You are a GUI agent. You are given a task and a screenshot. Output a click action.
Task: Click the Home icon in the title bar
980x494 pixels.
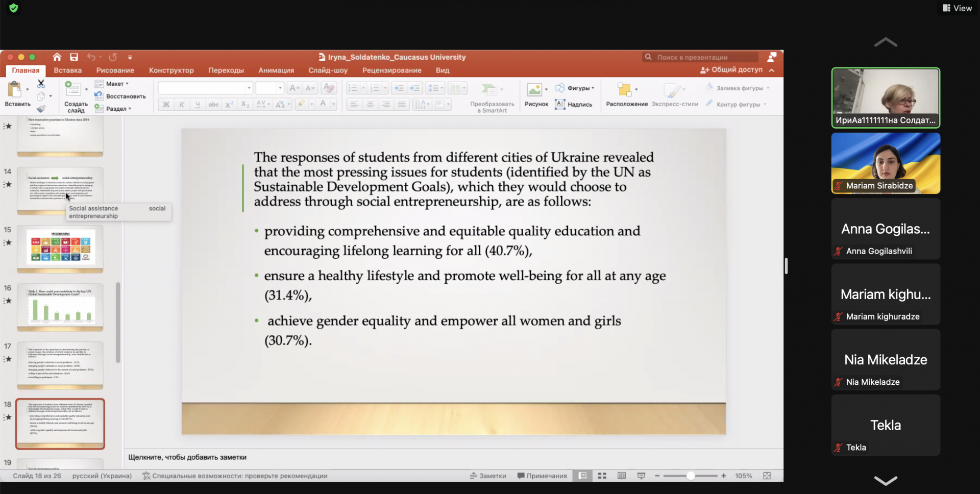(x=57, y=57)
